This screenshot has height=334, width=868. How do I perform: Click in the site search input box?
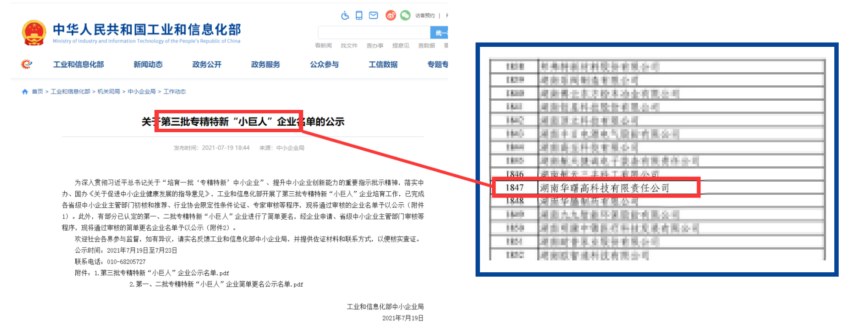click(374, 33)
